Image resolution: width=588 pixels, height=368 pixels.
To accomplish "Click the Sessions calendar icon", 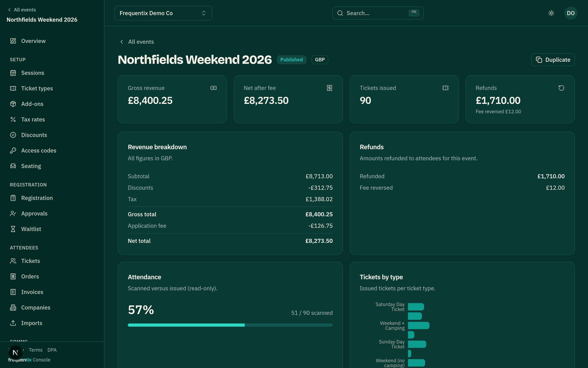I will tap(13, 73).
